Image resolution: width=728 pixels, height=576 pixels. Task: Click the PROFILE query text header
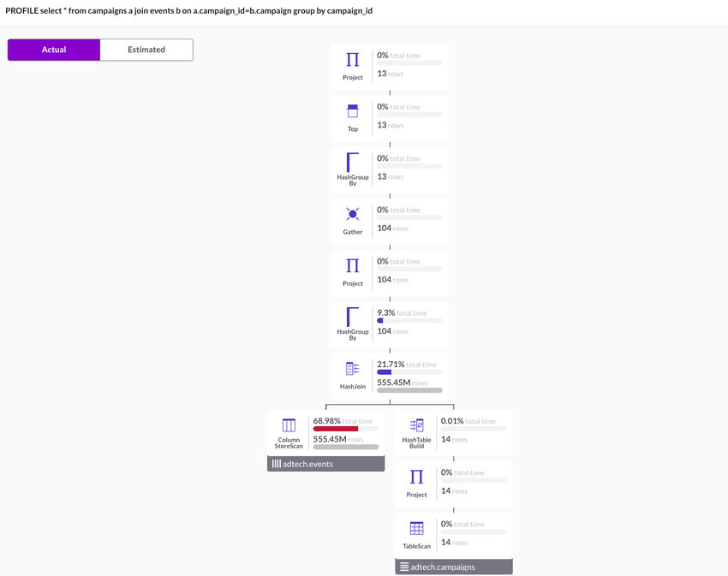tap(188, 11)
